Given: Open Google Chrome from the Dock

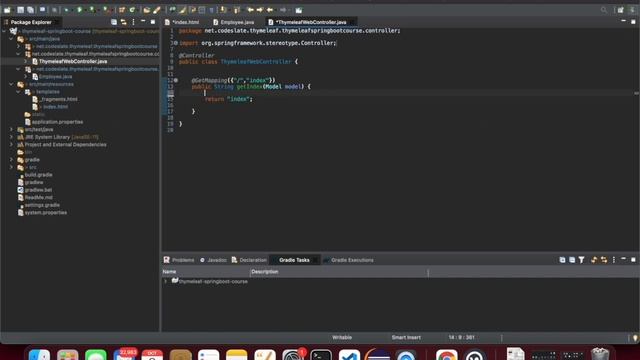Looking at the screenshot, I should tap(447, 354).
